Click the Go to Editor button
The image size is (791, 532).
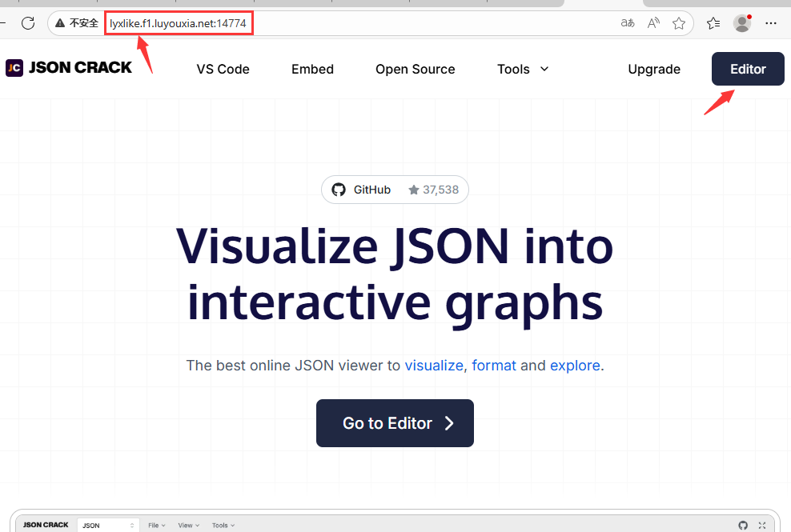coord(395,423)
